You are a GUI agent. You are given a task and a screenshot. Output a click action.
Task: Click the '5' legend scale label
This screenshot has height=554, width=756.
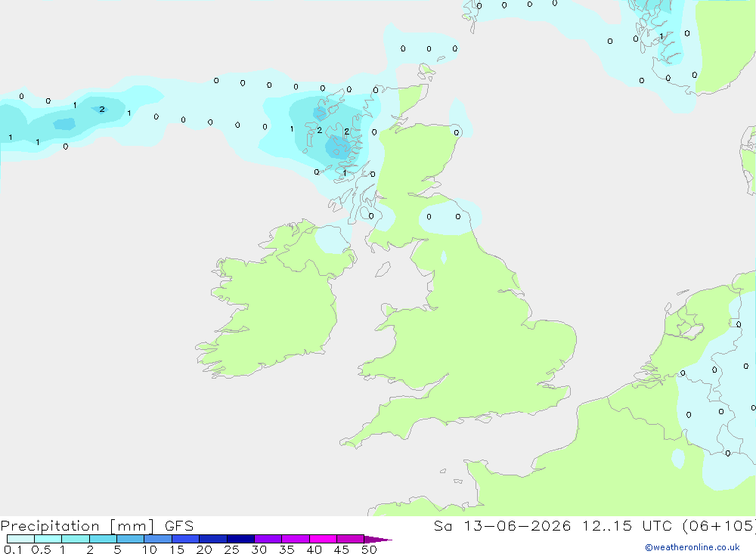117,549
